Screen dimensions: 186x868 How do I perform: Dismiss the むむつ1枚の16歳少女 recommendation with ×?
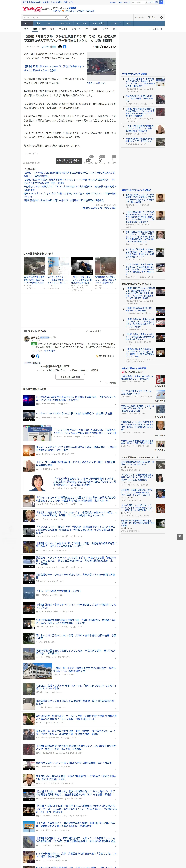[116, 405]
